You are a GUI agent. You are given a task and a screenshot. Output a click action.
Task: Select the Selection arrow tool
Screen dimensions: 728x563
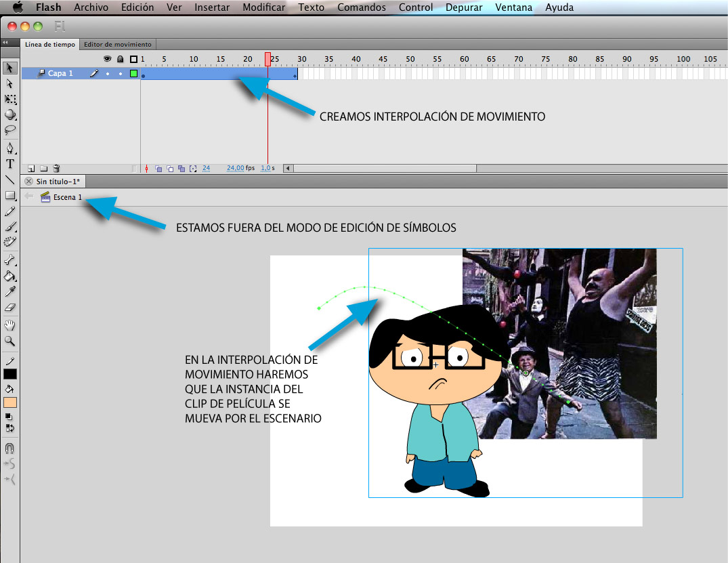(9, 68)
